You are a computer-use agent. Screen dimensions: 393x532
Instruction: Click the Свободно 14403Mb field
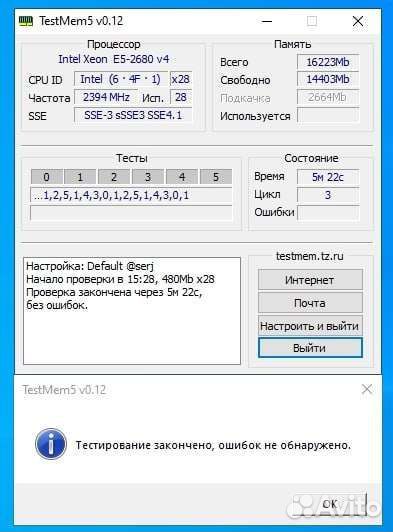click(x=328, y=79)
